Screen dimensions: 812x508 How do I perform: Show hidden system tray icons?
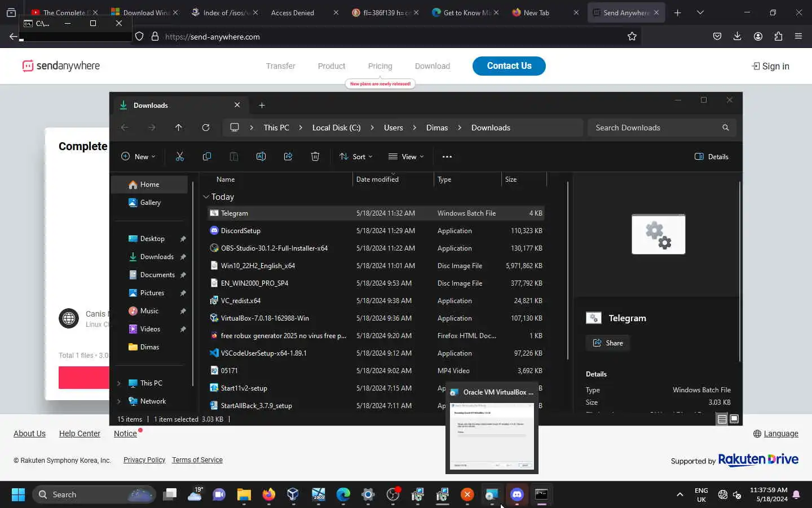tap(680, 494)
